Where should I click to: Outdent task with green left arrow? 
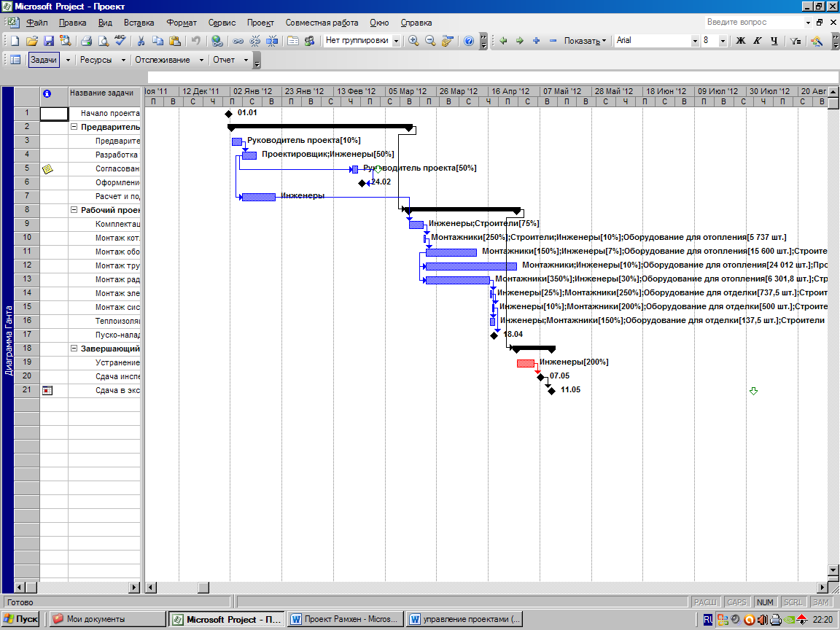pos(503,41)
